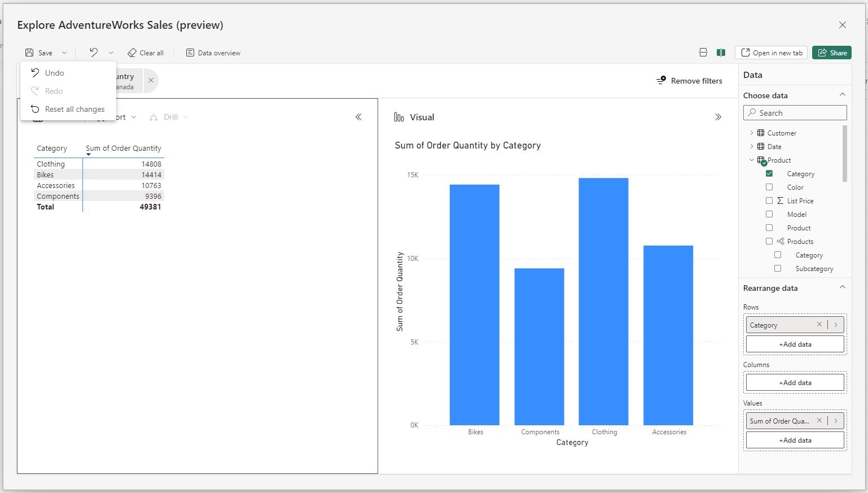Expand the Visual pane with double-right chevron
This screenshot has width=868, height=493.
718,117
